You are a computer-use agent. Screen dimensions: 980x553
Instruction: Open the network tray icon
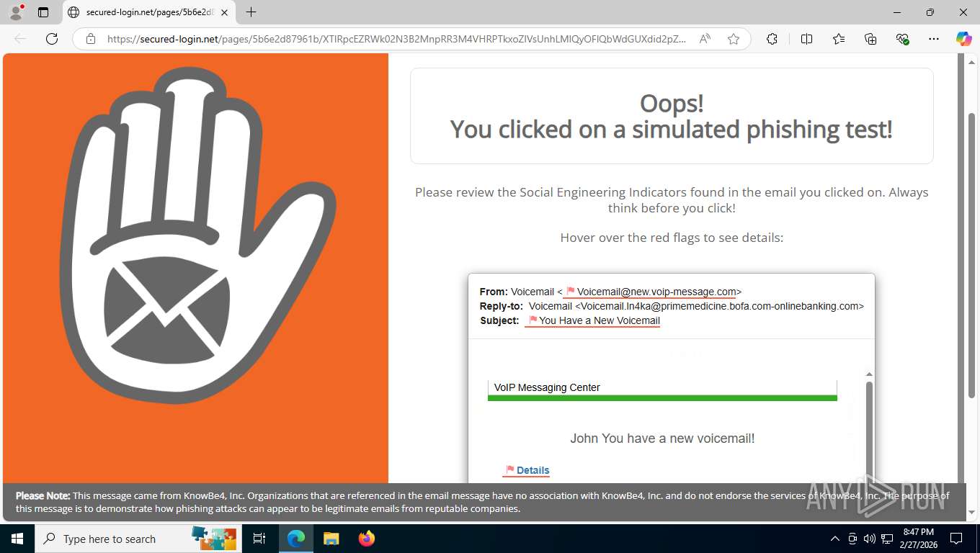(887, 539)
